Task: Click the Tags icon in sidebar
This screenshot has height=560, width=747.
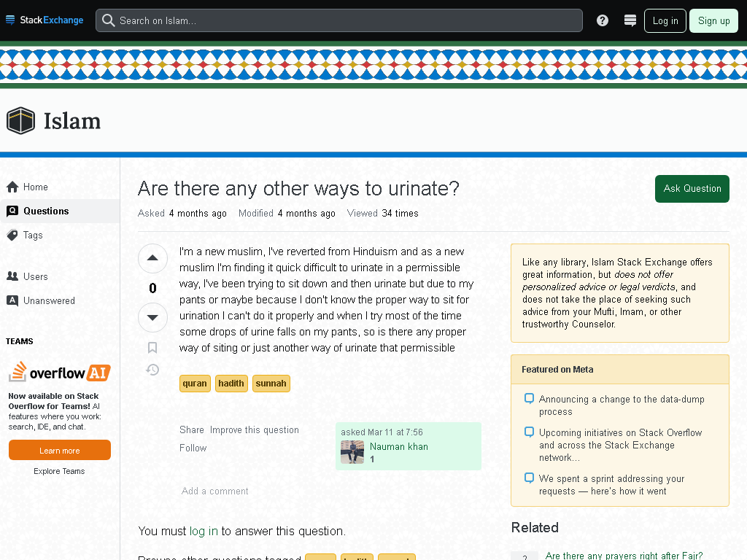Action: (x=12, y=236)
